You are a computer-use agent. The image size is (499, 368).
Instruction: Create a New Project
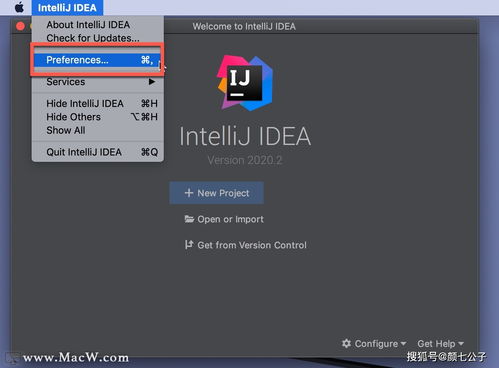point(217,193)
